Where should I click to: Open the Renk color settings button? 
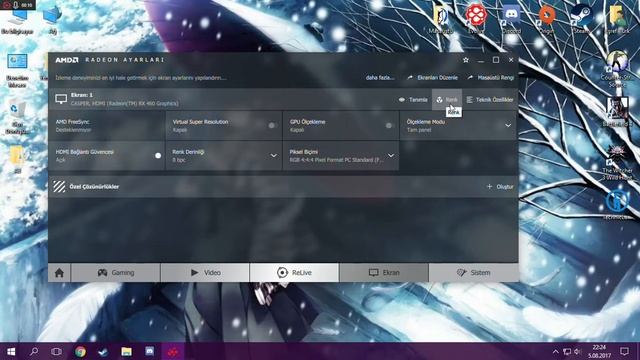[447, 100]
